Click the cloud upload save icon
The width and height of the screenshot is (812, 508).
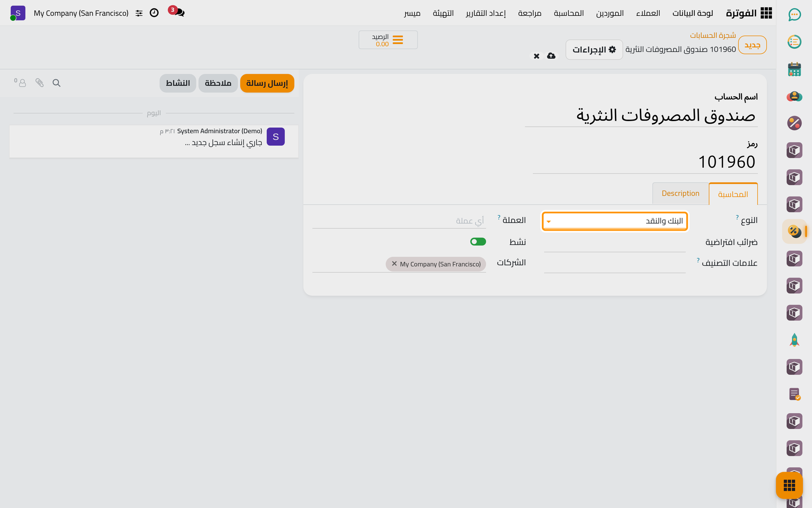tap(551, 56)
